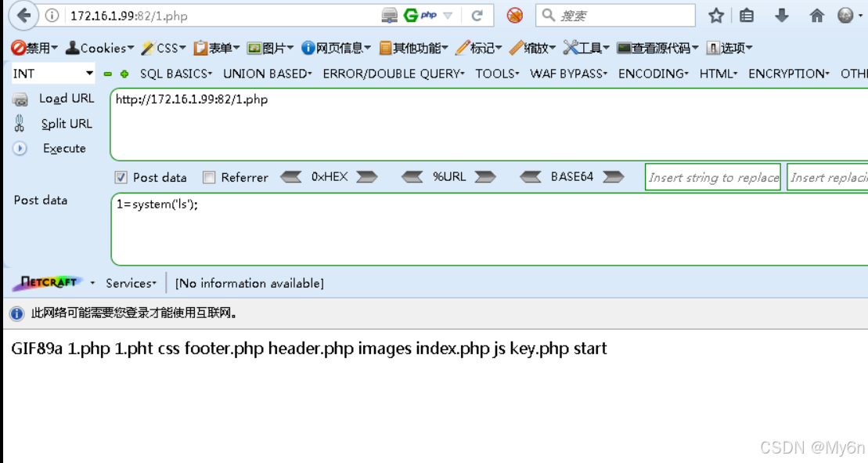Go to home page icon
868x463 pixels.
[x=816, y=16]
